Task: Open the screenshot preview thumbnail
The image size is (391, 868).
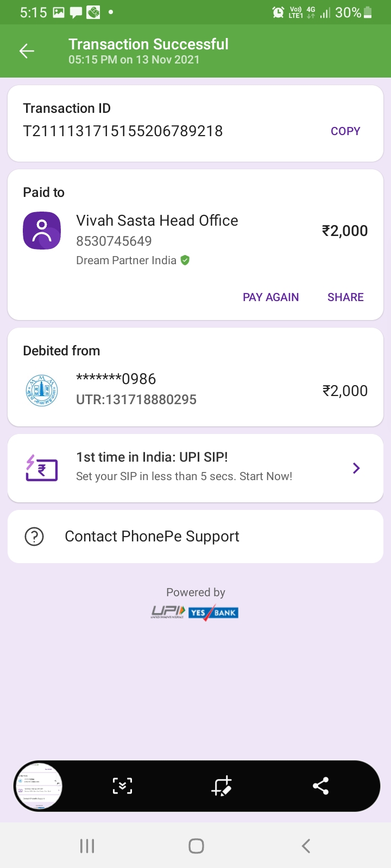Action: pyautogui.click(x=39, y=786)
